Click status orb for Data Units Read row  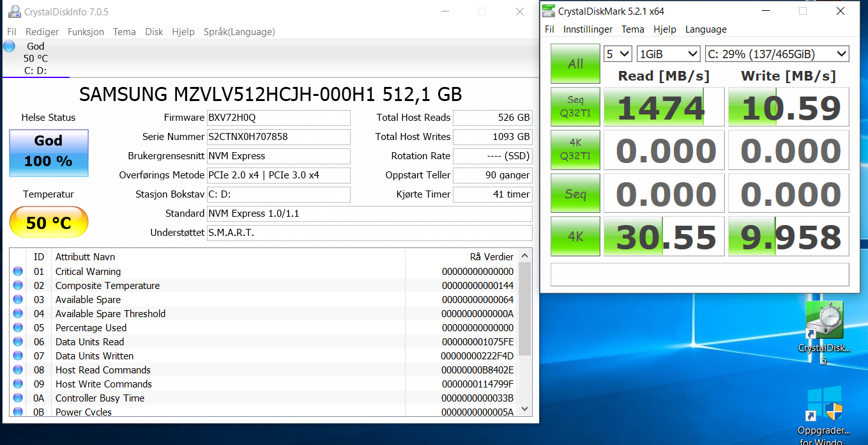tap(18, 342)
